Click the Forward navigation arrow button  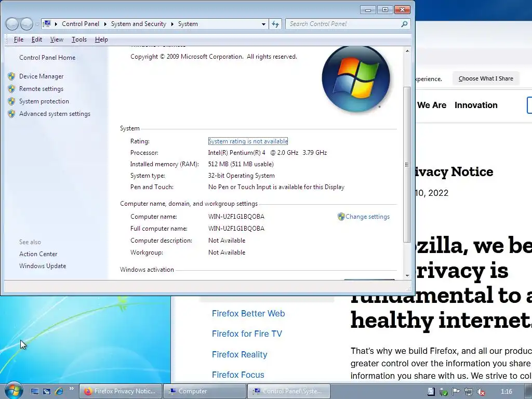coord(26,24)
